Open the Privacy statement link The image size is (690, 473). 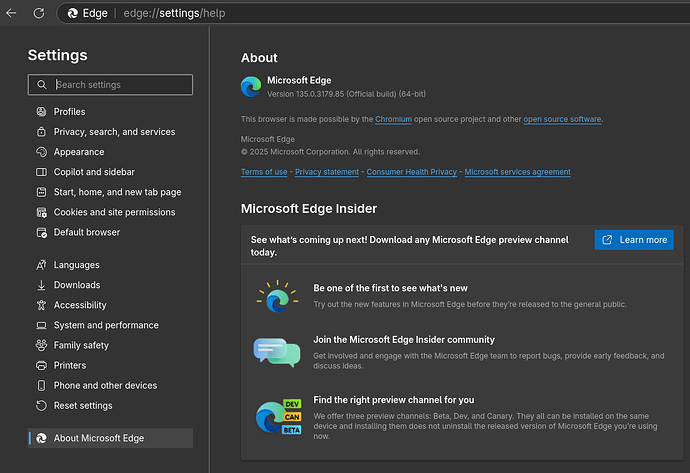(327, 172)
